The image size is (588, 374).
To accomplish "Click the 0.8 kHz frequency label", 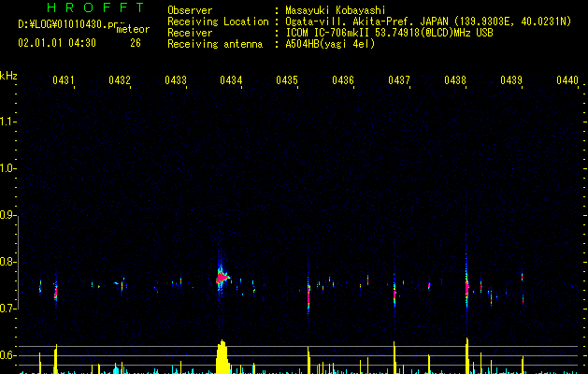I will click(7, 262).
